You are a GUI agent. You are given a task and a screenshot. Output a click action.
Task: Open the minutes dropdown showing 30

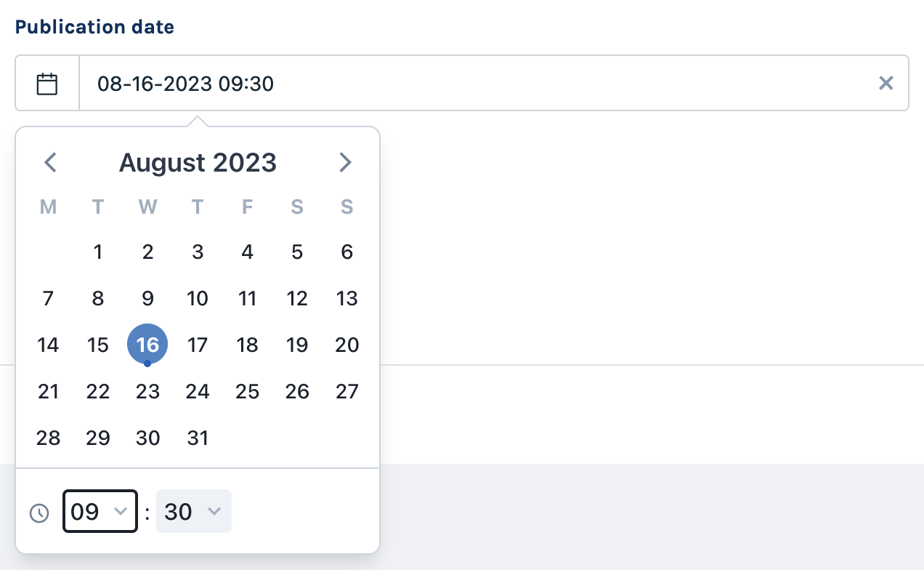193,512
